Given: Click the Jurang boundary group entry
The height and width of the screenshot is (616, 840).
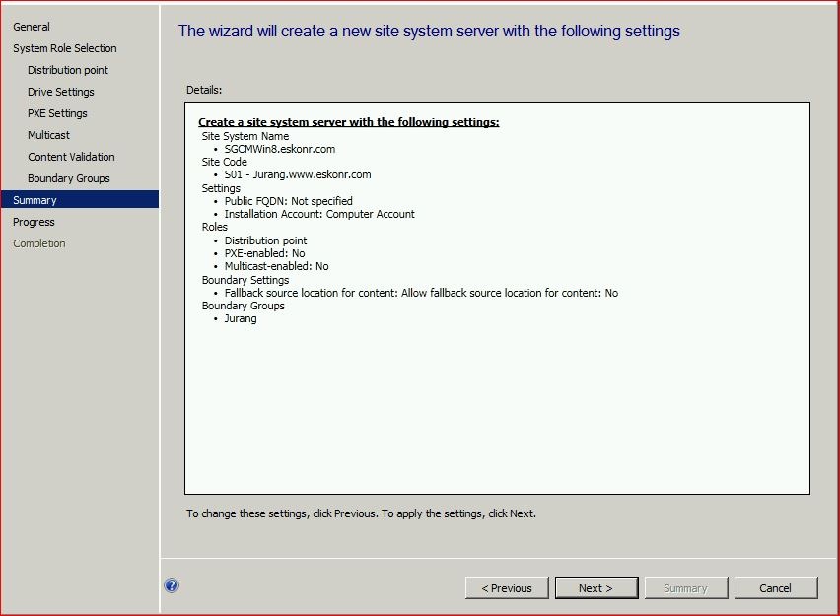Looking at the screenshot, I should [241, 318].
